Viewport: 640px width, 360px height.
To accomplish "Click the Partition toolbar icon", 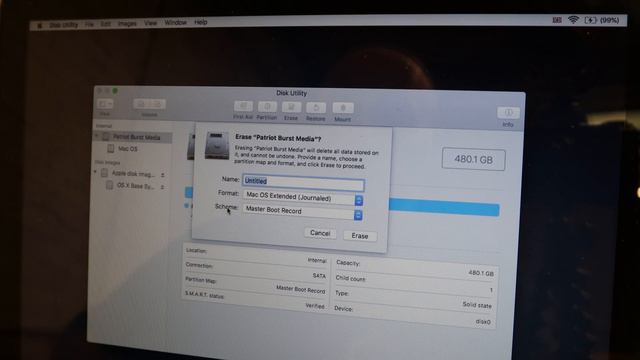I will point(267,107).
